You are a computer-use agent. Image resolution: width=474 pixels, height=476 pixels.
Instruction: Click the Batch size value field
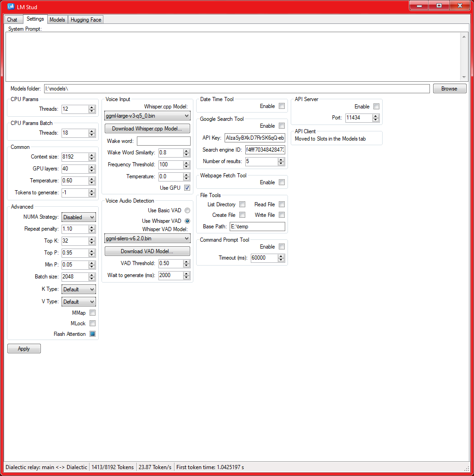[75, 277]
